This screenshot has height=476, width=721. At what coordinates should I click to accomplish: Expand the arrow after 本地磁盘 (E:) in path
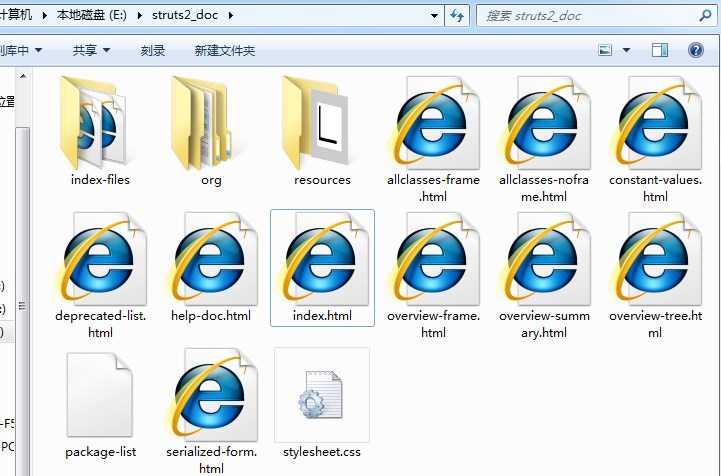(x=140, y=15)
